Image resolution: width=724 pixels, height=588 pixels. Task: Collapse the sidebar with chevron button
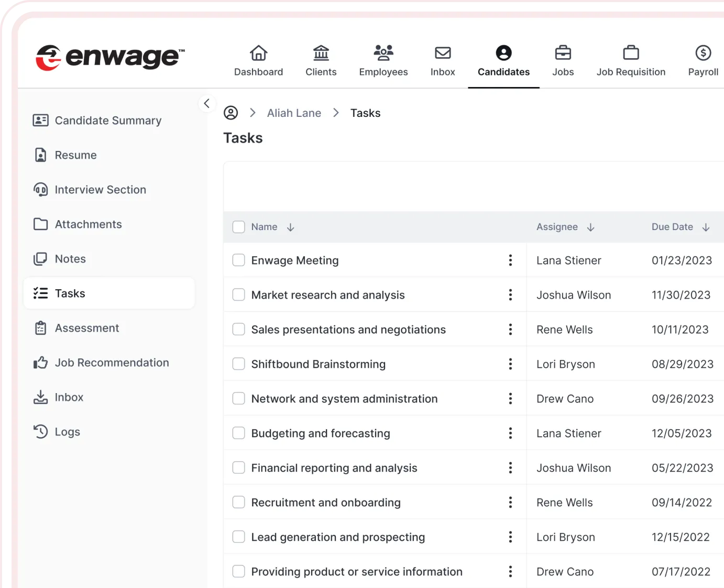pyautogui.click(x=207, y=103)
